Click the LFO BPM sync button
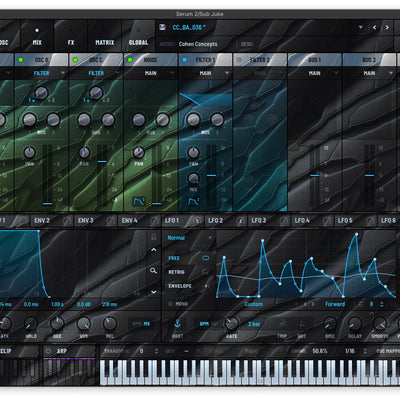This screenshot has height=400, width=400. point(204,324)
